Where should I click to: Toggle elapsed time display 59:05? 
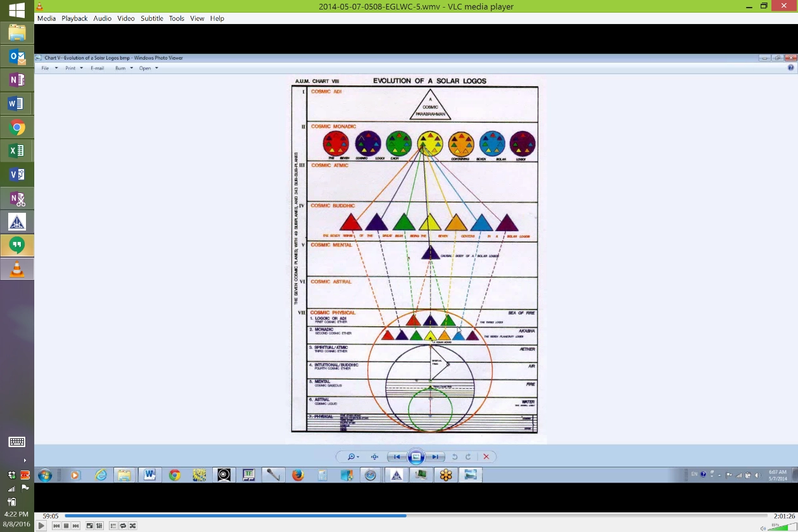(50, 516)
